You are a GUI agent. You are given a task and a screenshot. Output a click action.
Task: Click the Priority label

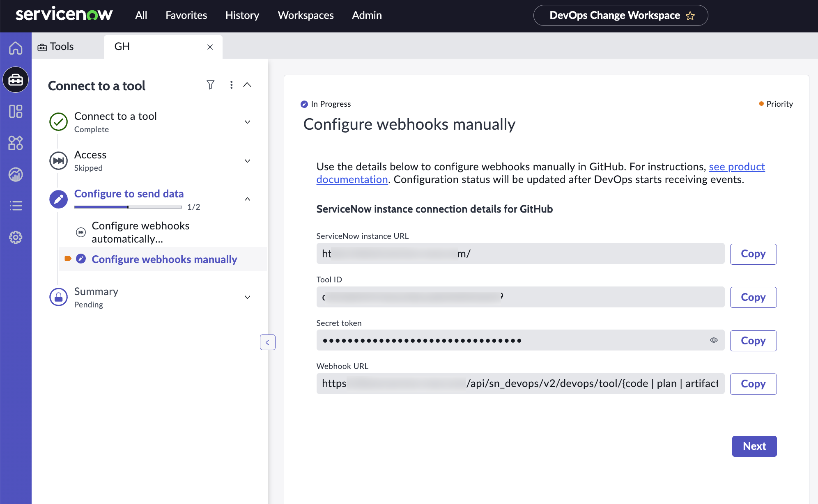(779, 104)
